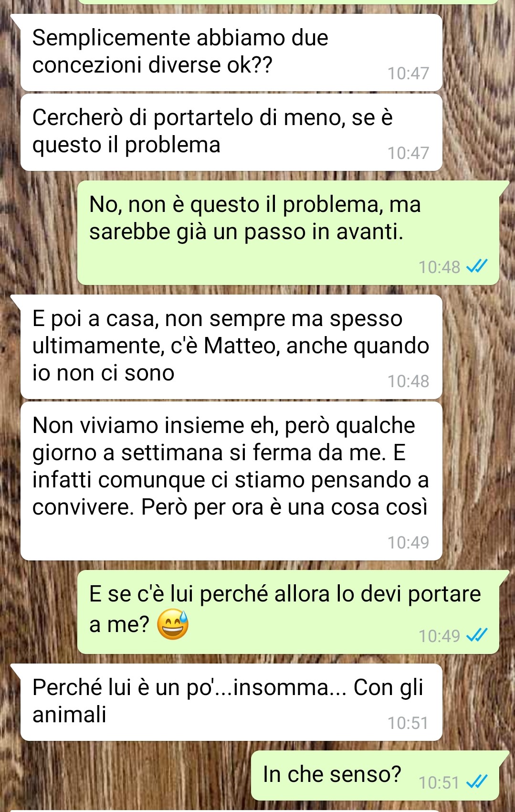The height and width of the screenshot is (812, 515).
Task: Tap blue double-check on 10:48 message
Action: (x=476, y=266)
